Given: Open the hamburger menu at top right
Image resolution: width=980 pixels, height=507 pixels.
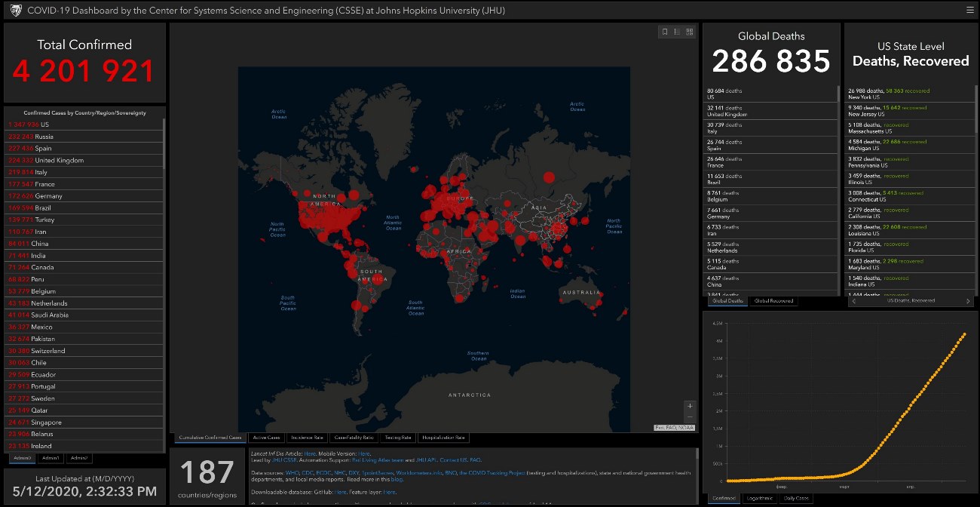Looking at the screenshot, I should point(969,10).
